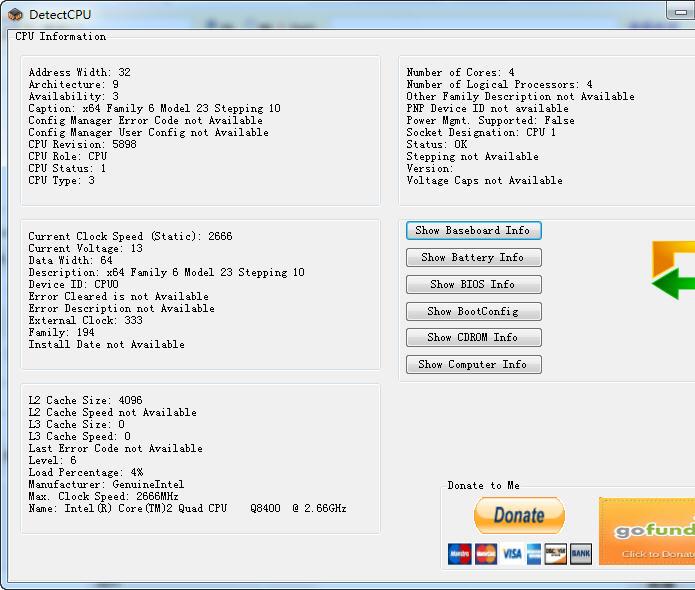Minimize the DetectCPU window
This screenshot has width=695, height=590.
pos(681,10)
